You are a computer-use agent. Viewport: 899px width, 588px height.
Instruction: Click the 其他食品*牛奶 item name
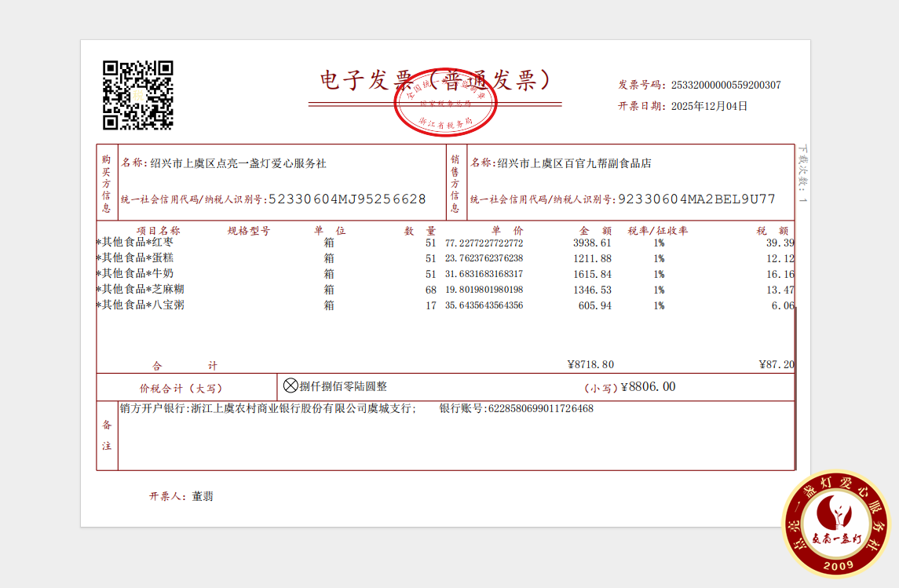(135, 273)
